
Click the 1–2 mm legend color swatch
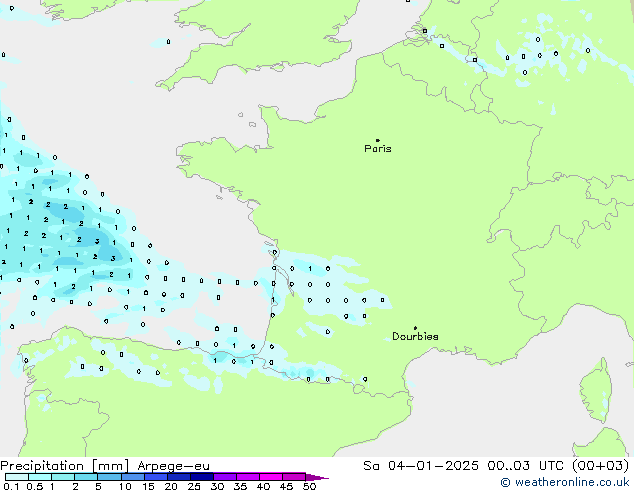pos(63,477)
